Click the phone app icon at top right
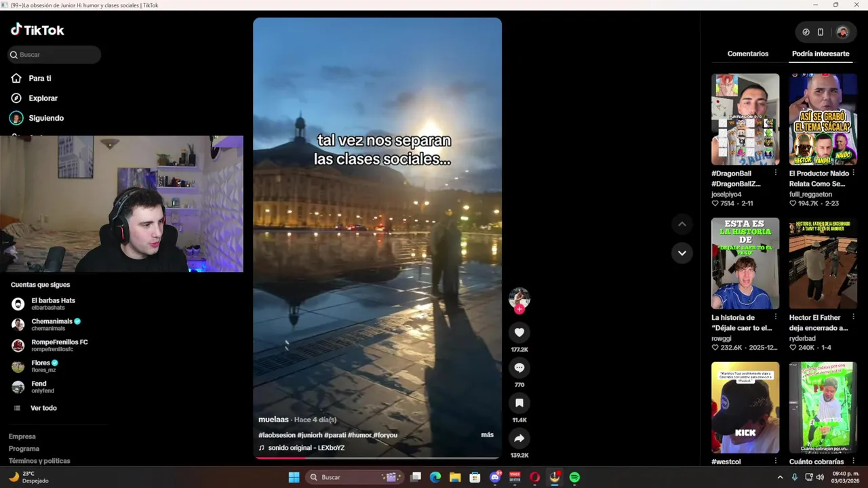The width and height of the screenshot is (868, 488). (821, 32)
